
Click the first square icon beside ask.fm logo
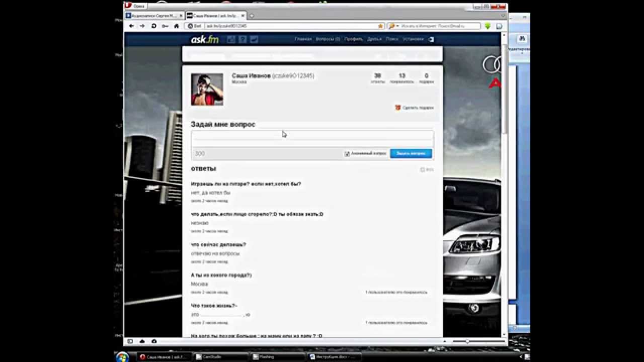pyautogui.click(x=231, y=39)
